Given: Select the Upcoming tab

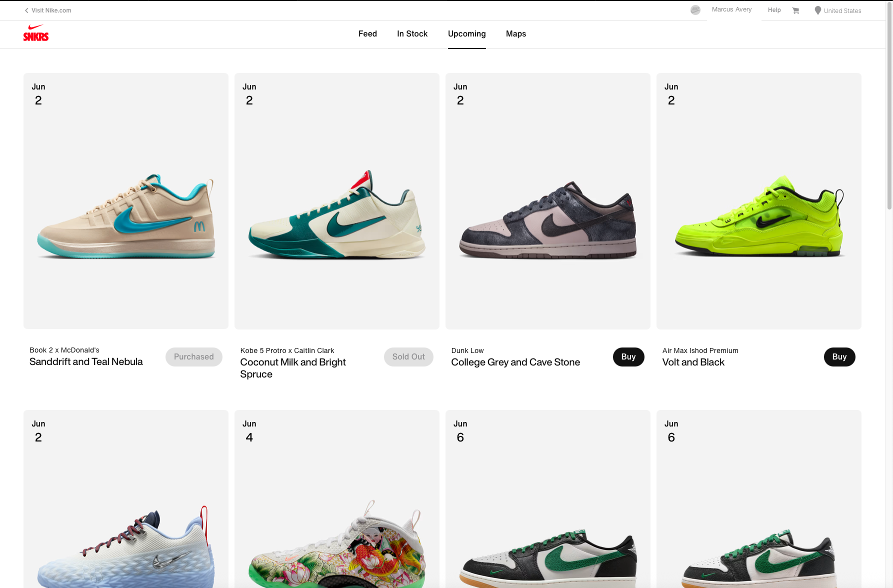Looking at the screenshot, I should pyautogui.click(x=466, y=34).
